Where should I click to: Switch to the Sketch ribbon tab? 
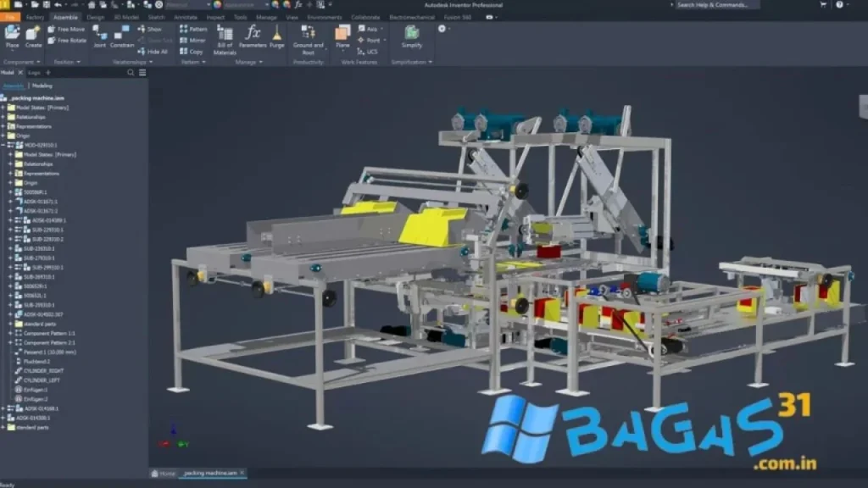click(x=157, y=17)
